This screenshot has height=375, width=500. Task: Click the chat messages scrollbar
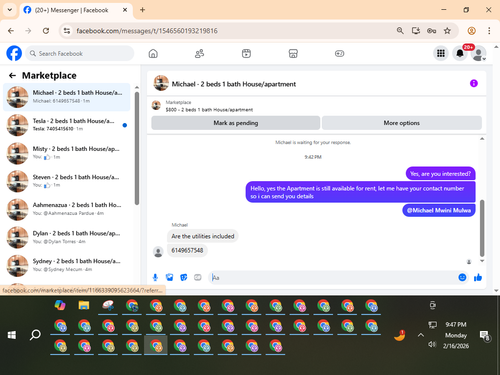(482, 228)
